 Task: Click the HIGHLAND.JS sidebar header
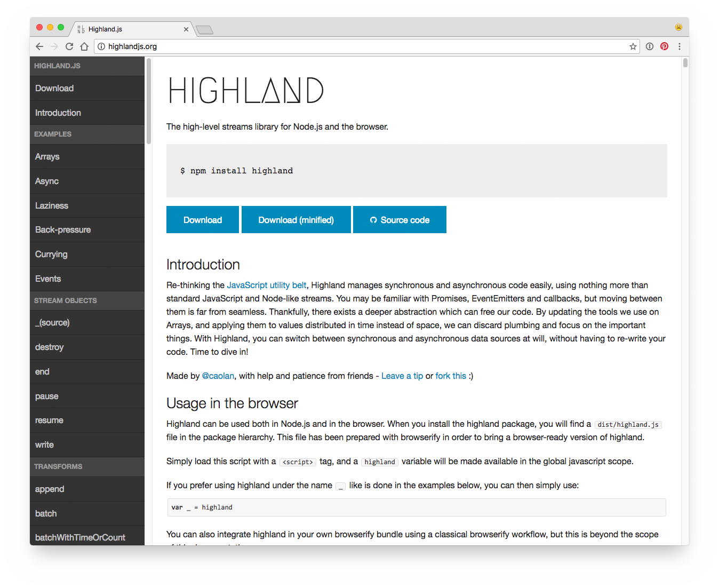(87, 66)
